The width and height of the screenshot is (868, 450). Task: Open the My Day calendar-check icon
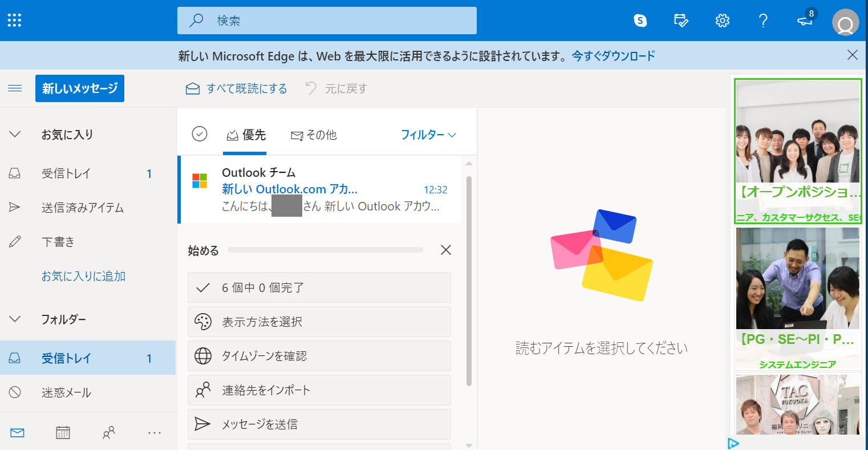click(x=681, y=21)
